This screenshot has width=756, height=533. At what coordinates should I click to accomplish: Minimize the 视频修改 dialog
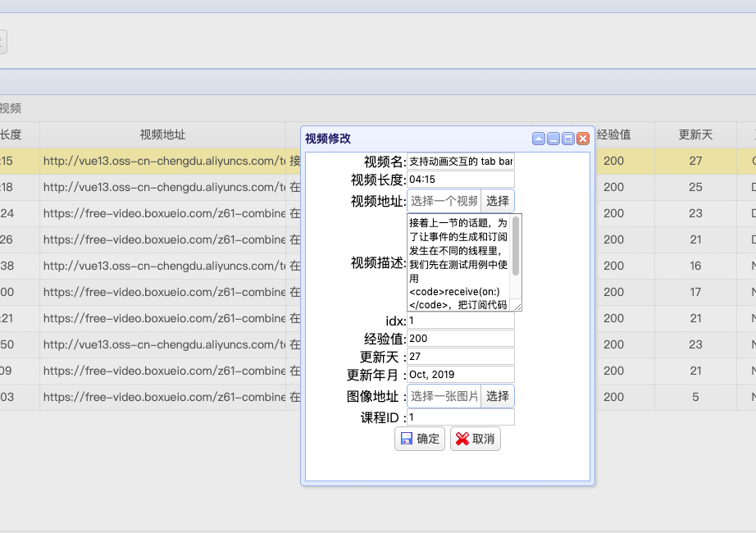(x=553, y=139)
